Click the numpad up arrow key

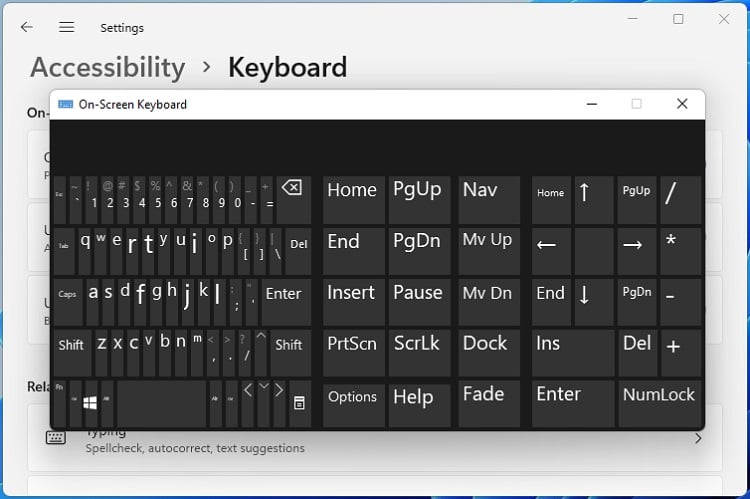point(594,200)
